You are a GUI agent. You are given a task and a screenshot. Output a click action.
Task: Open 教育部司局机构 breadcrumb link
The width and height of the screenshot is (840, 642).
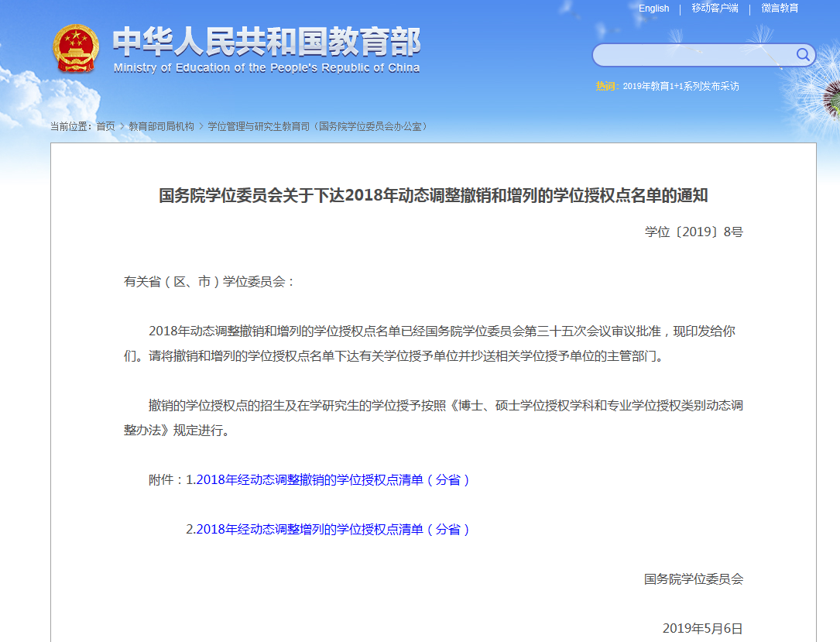161,126
